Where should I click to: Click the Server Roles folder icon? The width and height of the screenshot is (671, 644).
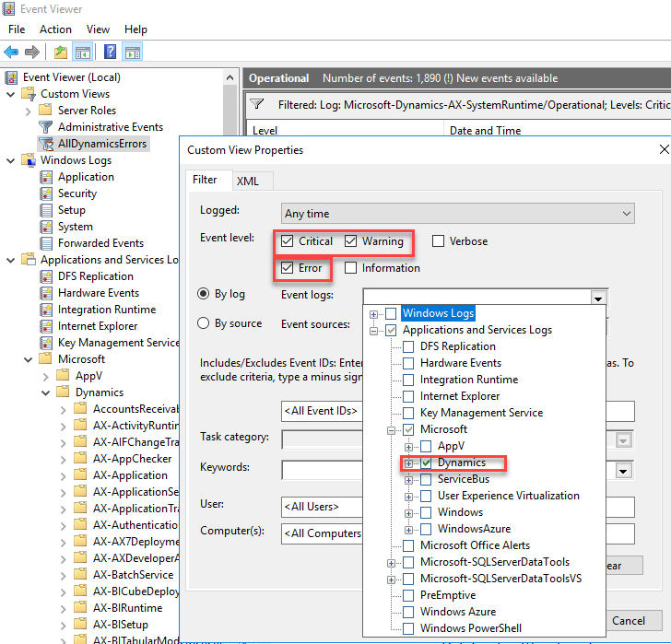45,110
